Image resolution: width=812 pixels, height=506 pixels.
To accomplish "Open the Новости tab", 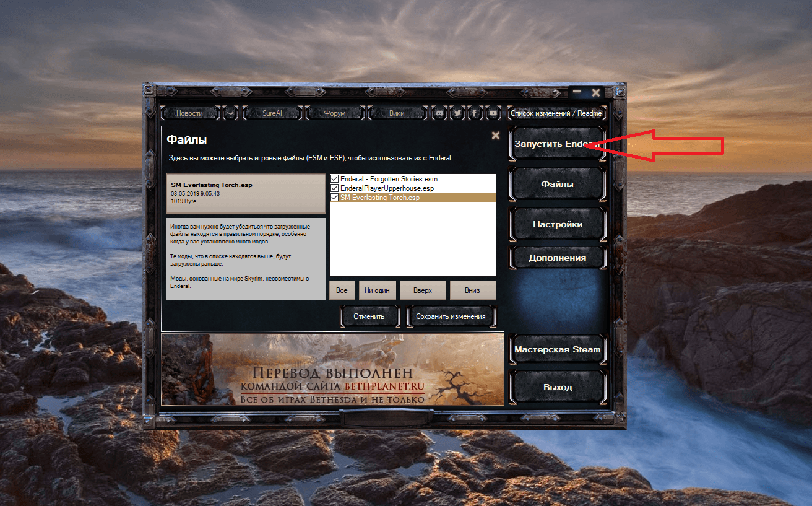I will pos(189,113).
